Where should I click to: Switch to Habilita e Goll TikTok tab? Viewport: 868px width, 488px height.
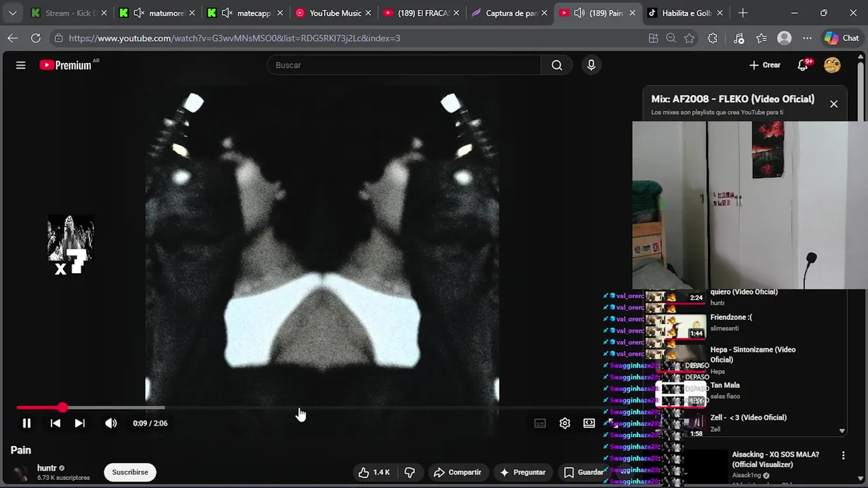[x=686, y=13]
